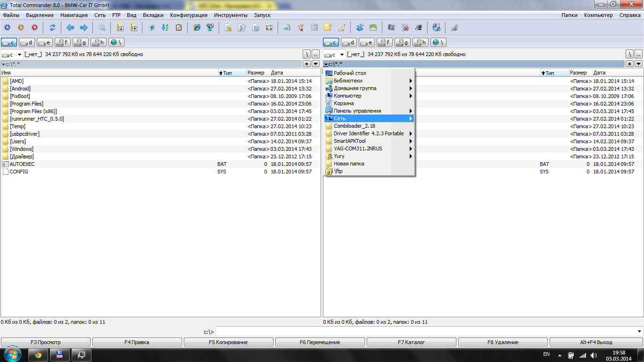Screen dimensions: 644x362
Task: Choose SmartAPKTool in the popup menu
Action: (x=369, y=141)
